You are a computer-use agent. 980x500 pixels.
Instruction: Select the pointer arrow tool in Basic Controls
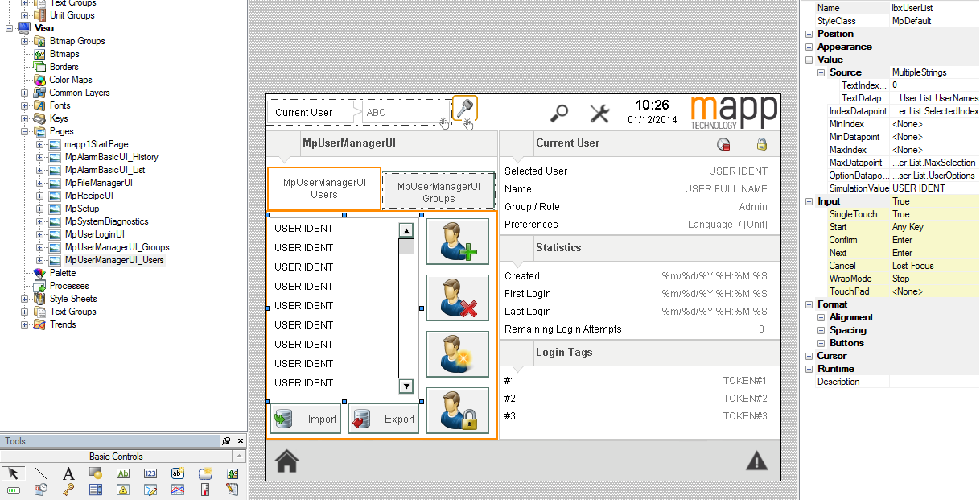[x=13, y=473]
